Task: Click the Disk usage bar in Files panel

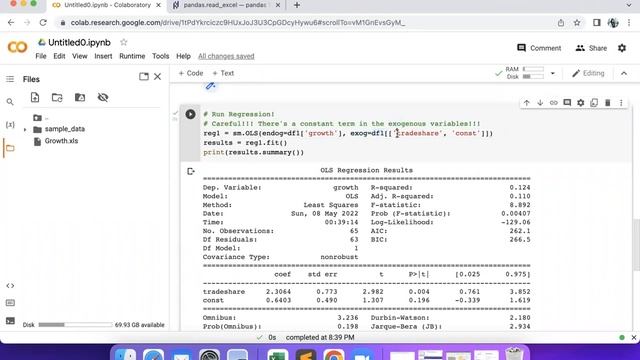Action: 76,325
